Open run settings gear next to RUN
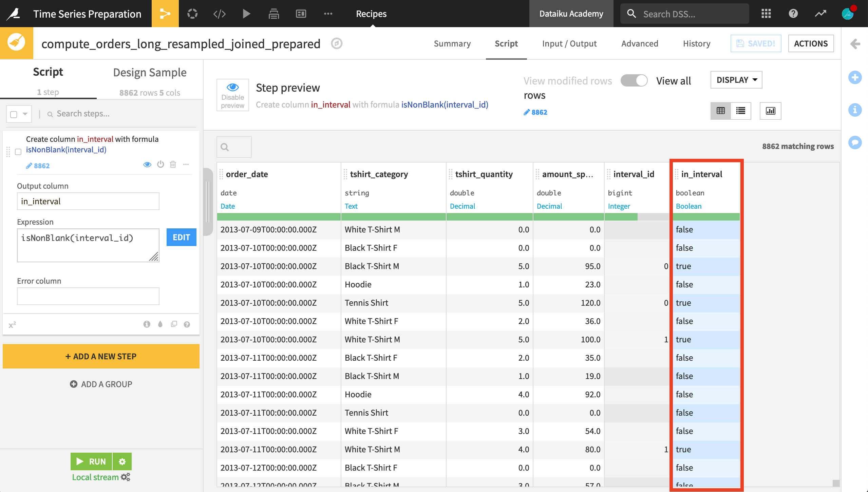Viewport: 868px width, 492px height. 122,461
